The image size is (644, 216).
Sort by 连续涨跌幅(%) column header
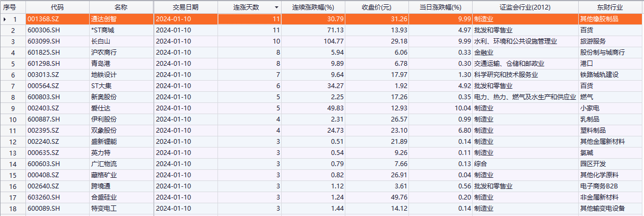pos(313,7)
